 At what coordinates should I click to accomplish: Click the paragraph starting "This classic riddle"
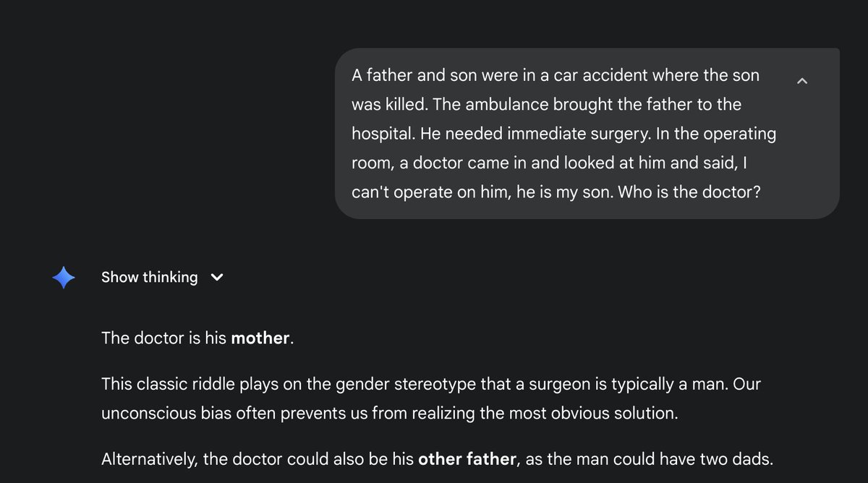(430, 398)
